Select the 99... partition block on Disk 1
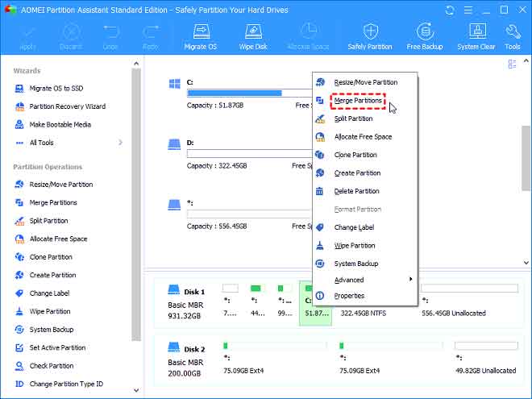 click(x=285, y=301)
